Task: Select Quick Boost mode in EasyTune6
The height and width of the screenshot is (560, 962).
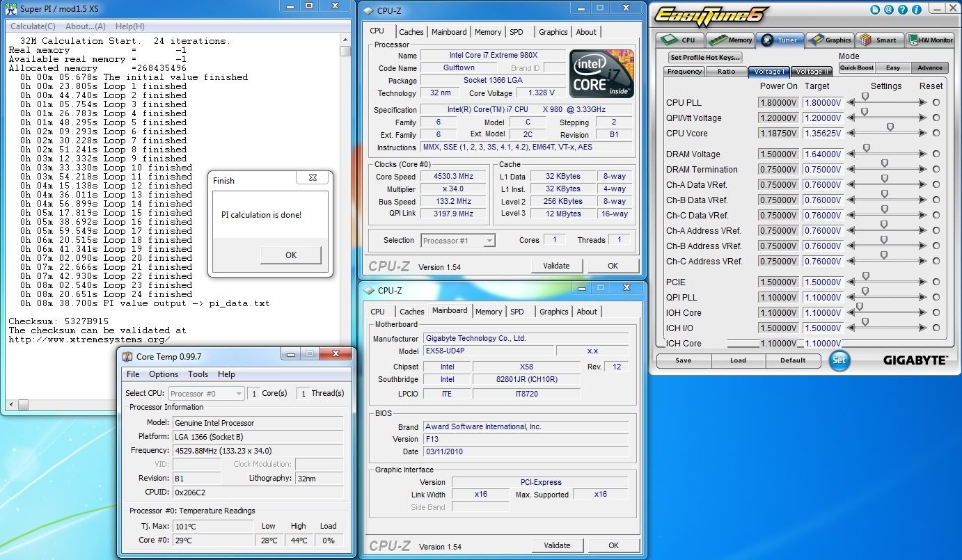Action: [857, 67]
